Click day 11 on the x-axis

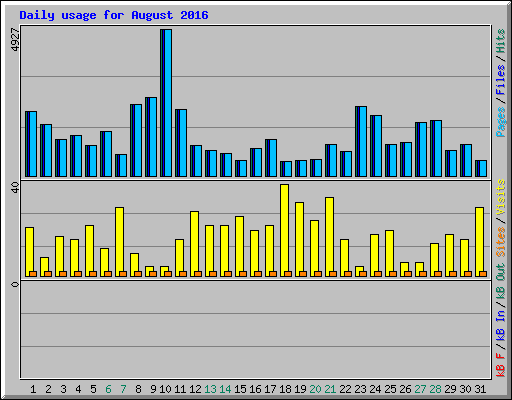point(180,389)
